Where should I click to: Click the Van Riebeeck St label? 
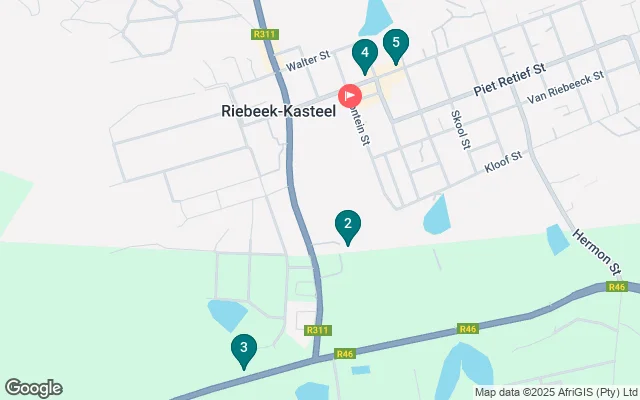tap(565, 87)
